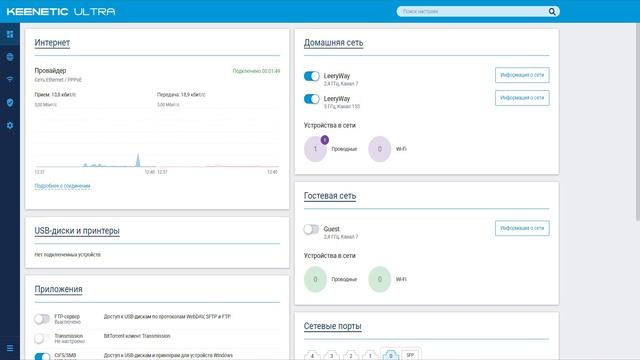Open the home network wired devices circle

click(315, 149)
